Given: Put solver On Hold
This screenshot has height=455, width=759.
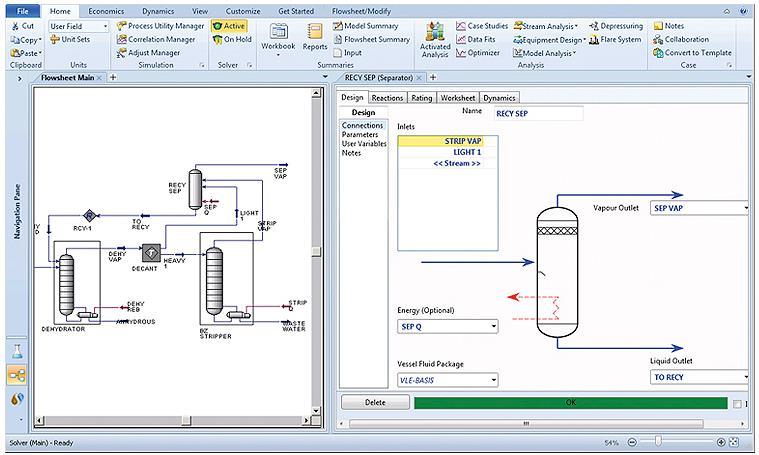Looking at the screenshot, I should point(232,39).
